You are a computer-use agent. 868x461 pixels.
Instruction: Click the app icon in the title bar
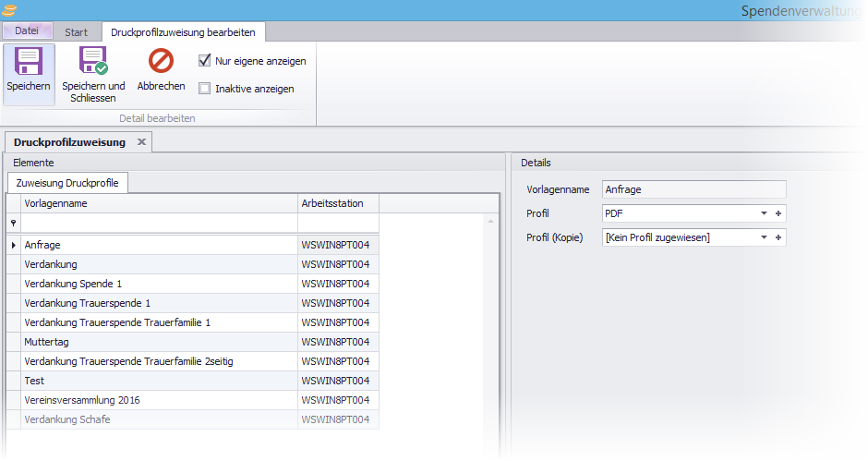coord(10,10)
